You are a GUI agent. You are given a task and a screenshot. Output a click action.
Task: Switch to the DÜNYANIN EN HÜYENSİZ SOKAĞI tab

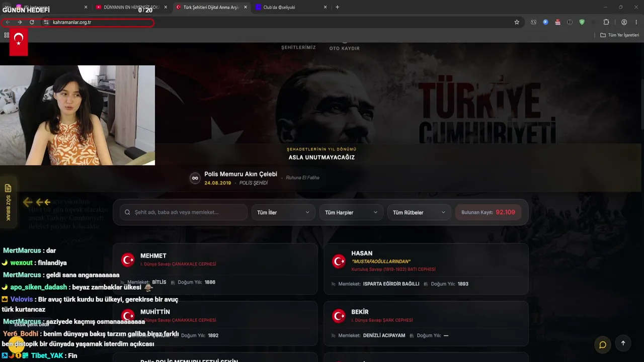pos(131,7)
